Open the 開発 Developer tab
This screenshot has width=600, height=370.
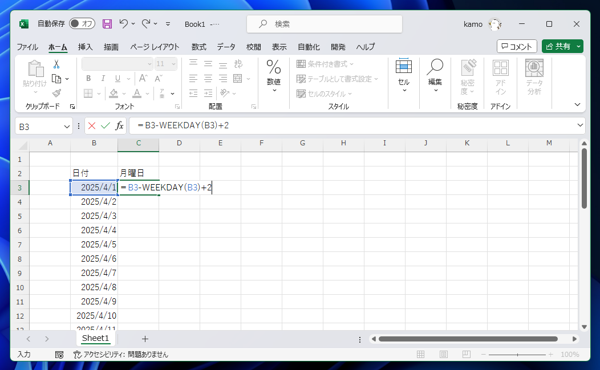(x=338, y=47)
